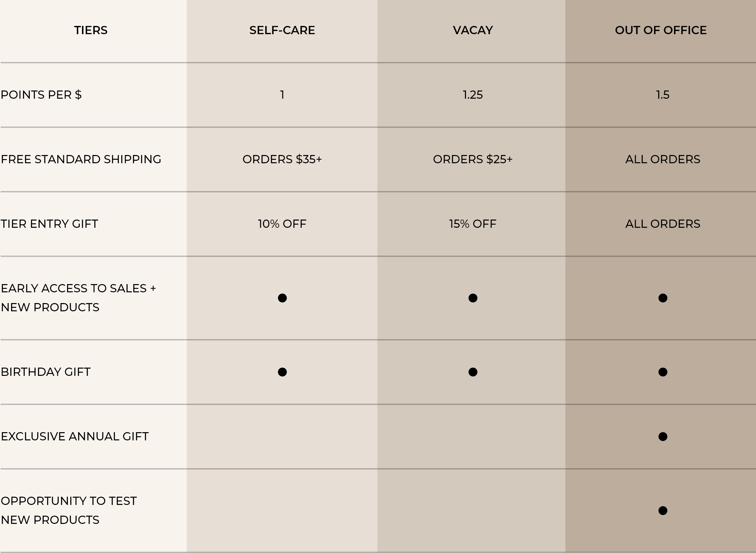
Task: Click the ORDERS $35+ cell
Action: coord(282,159)
